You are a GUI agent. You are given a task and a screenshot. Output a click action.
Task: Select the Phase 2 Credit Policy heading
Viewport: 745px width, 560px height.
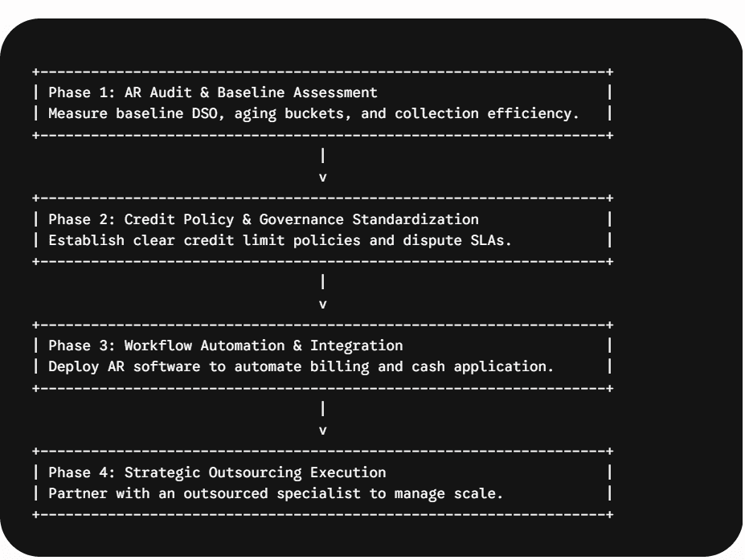[264, 219]
